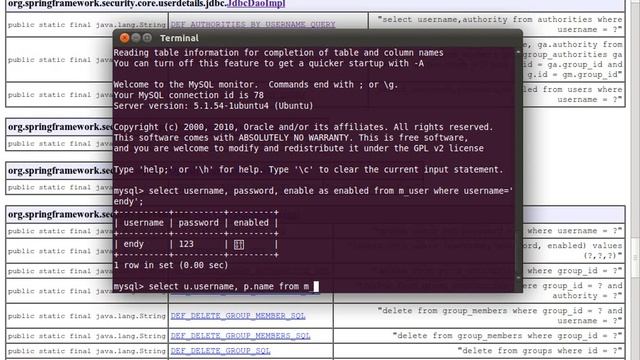Click the 'Type help;' instructions line in Terminal
This screenshot has height=360, width=640.
coord(308,169)
